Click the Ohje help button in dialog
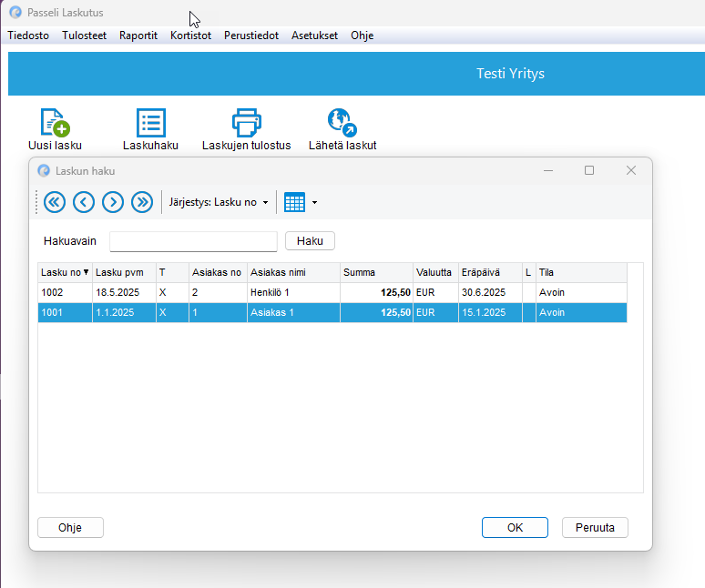The width and height of the screenshot is (705, 588). pos(70,527)
